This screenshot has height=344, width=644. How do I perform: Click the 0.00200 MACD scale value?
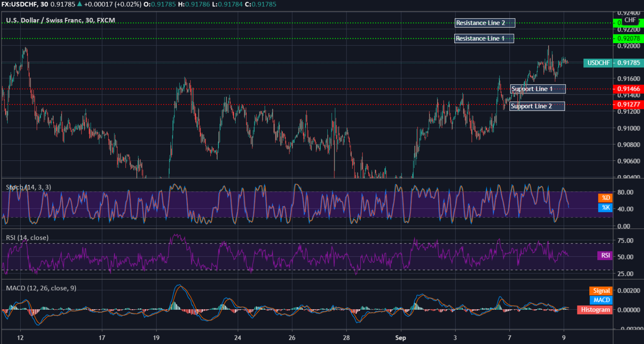pos(628,290)
